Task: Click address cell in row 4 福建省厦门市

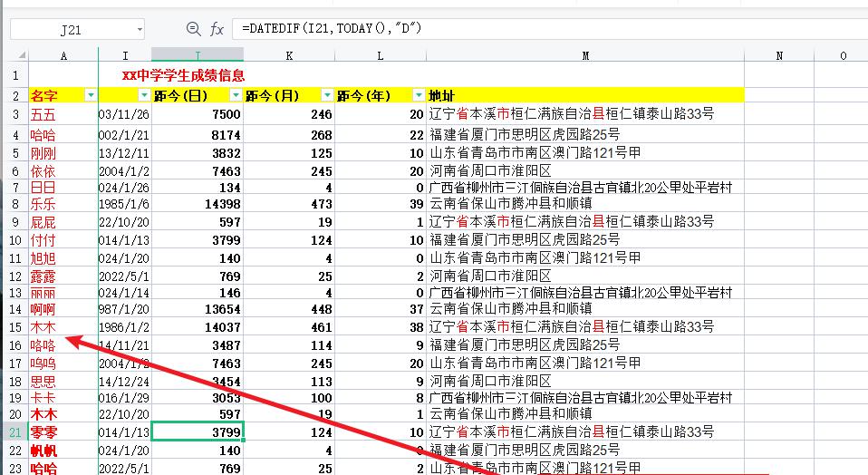Action: point(585,134)
